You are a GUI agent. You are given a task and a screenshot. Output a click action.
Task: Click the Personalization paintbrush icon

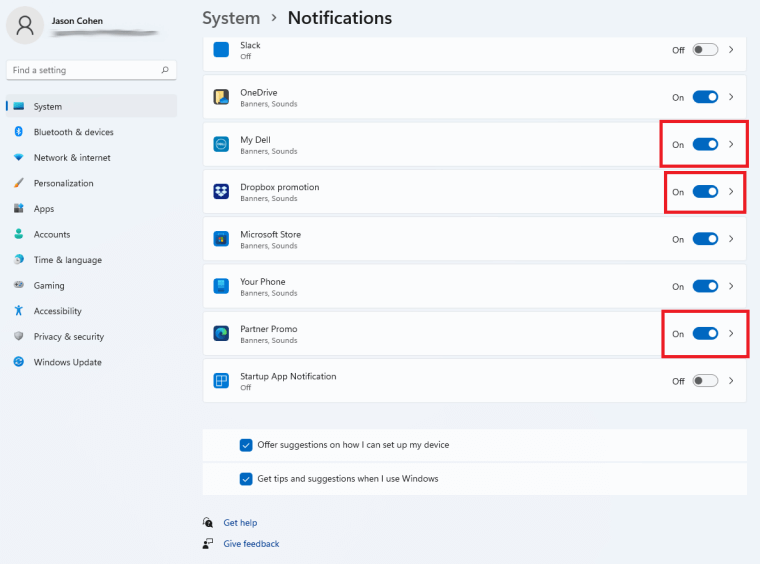18,183
